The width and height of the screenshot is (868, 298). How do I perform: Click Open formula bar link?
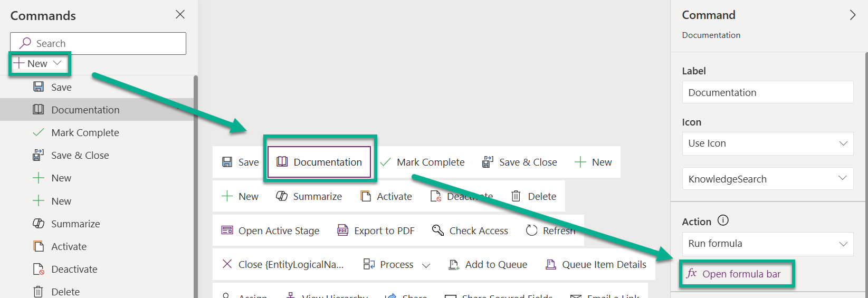click(741, 274)
